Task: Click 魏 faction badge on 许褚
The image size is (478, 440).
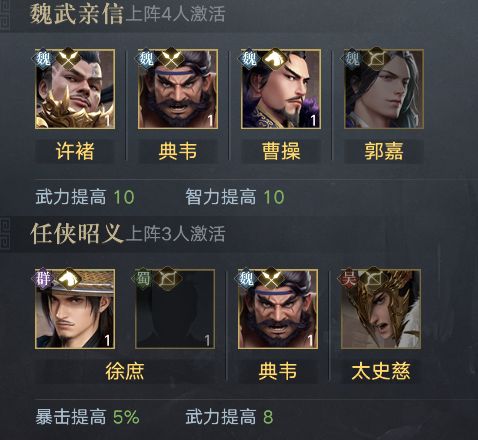Action: [43, 59]
